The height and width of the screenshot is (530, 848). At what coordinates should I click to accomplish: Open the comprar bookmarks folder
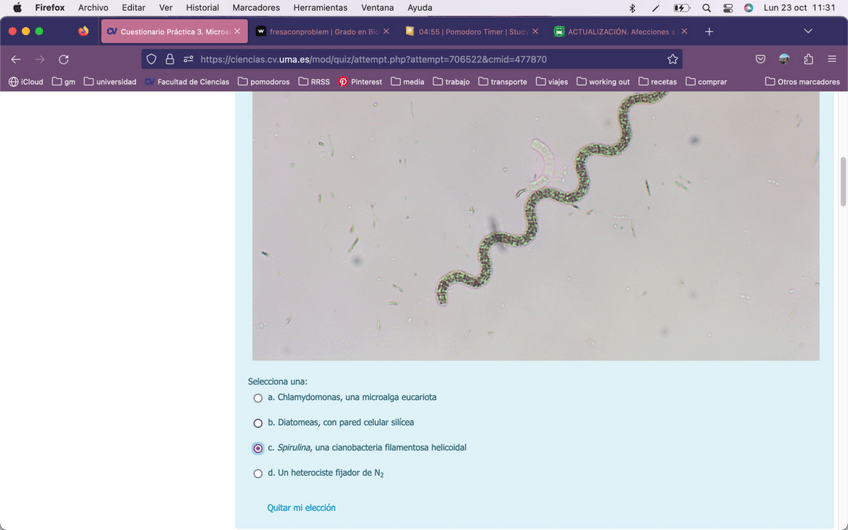pos(706,82)
